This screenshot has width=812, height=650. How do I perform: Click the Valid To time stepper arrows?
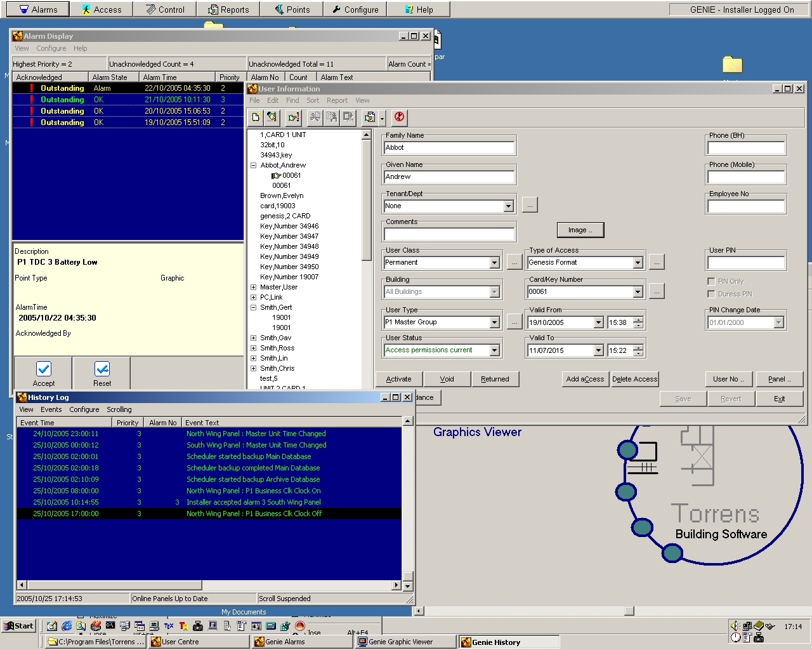pos(638,350)
